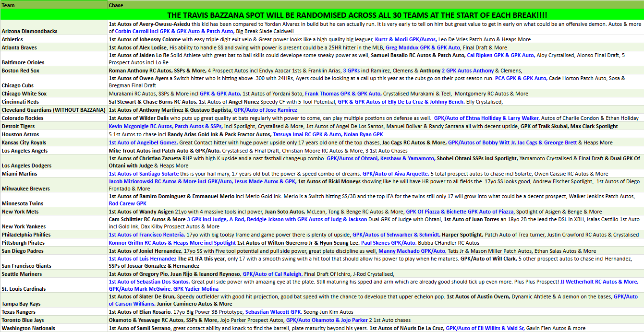Select the Boston Red Sox team cell
The image size is (644, 332).
point(54,71)
